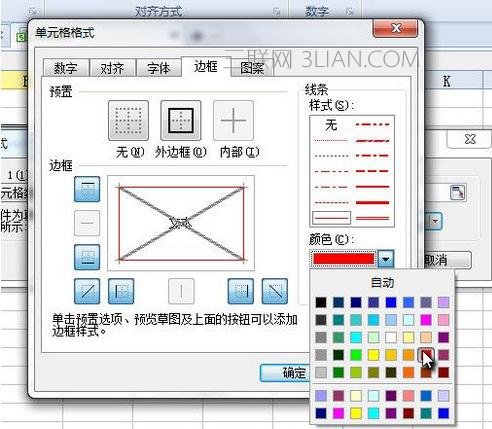Toggle the inside vertical border button
Image resolution: width=492 pixels, height=429 pixels.
[x=181, y=291]
